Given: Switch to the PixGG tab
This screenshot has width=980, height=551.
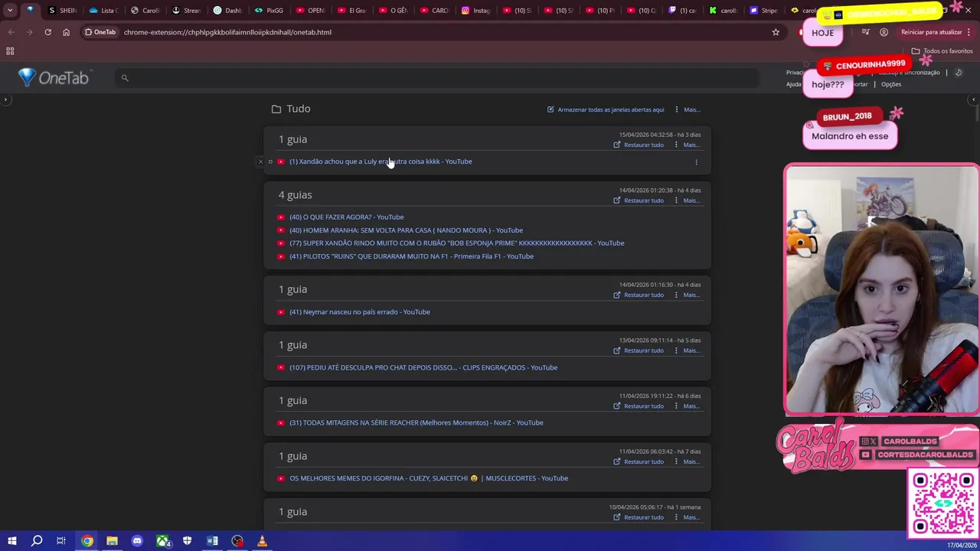Looking at the screenshot, I should tap(269, 10).
